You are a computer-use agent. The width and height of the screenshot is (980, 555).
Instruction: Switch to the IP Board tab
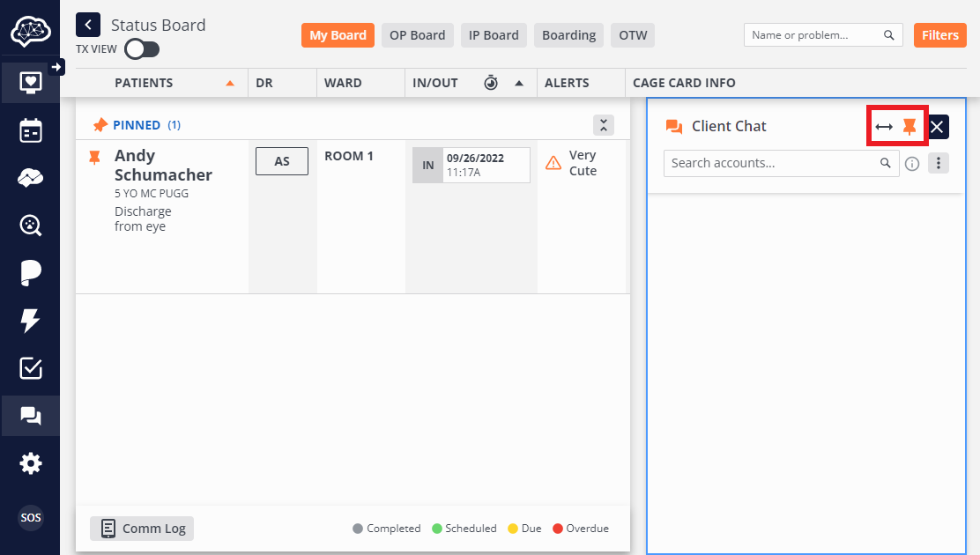click(x=494, y=35)
